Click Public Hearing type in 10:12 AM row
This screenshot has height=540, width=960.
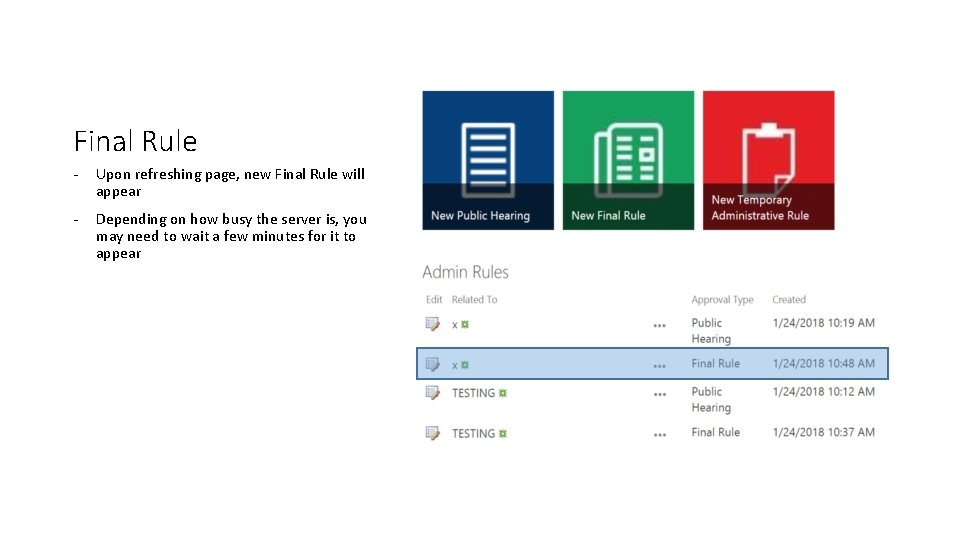(711, 399)
